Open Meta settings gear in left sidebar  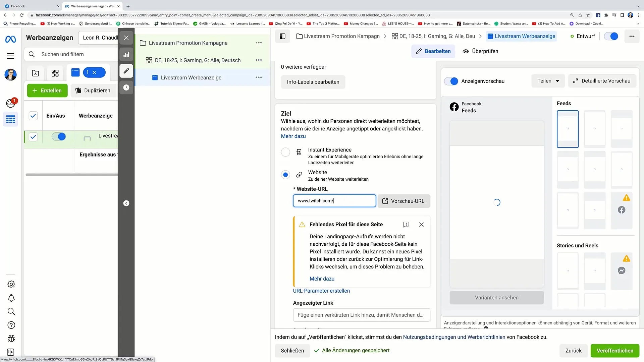tap(11, 284)
